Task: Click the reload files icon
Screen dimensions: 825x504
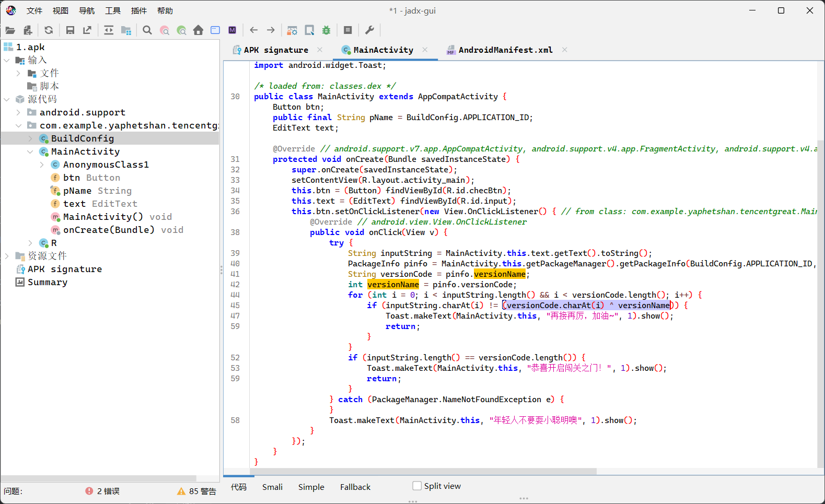Action: [x=49, y=30]
